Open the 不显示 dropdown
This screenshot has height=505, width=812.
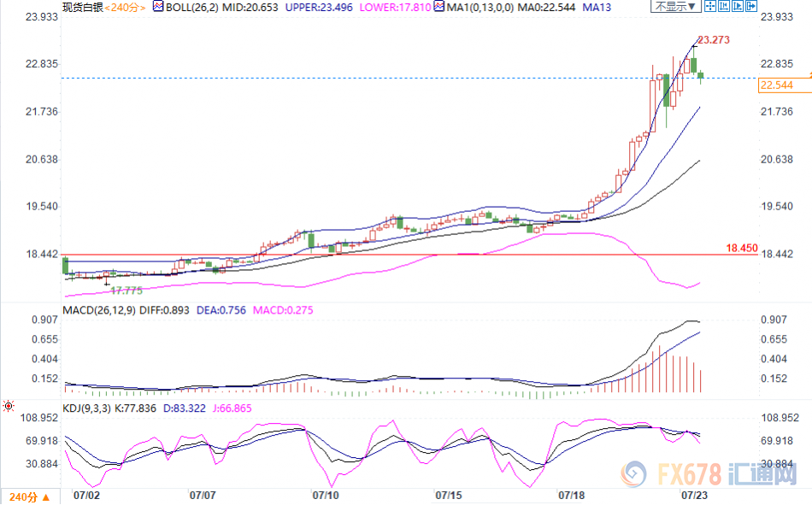coord(674,7)
